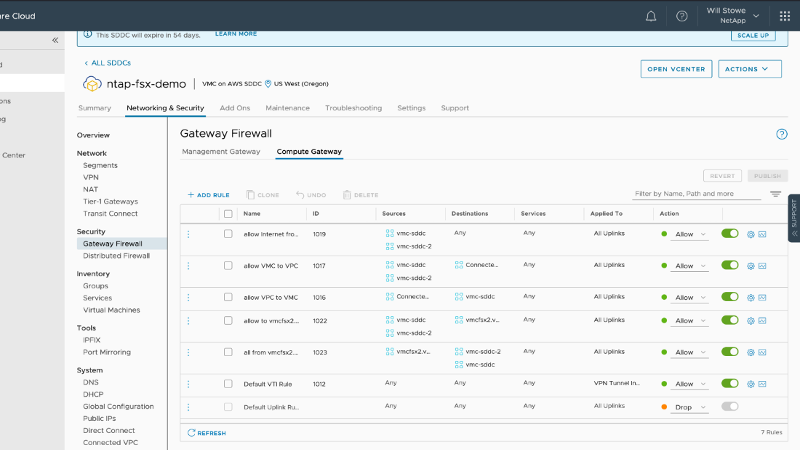Click the filter lines icon beside search field
The width and height of the screenshot is (800, 450).
tap(775, 194)
